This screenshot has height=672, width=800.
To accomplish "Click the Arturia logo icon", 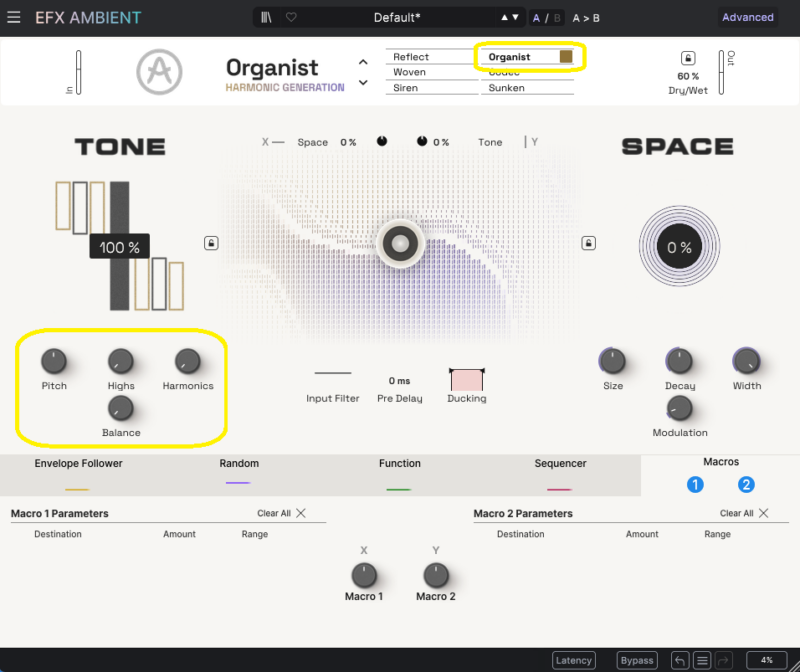I will pyautogui.click(x=159, y=72).
